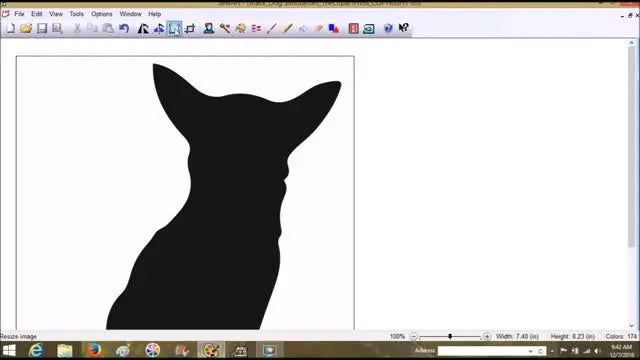Open the Edit menu

click(x=37, y=14)
